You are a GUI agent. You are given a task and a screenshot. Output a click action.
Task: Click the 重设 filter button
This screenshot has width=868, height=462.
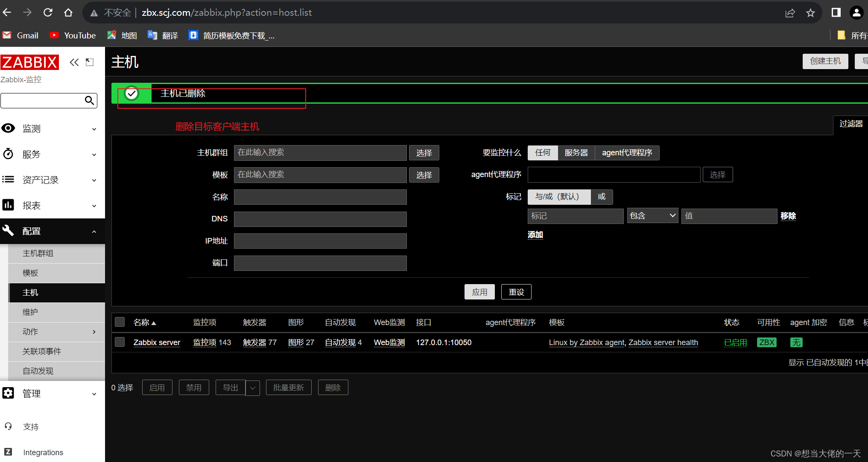tap(516, 292)
